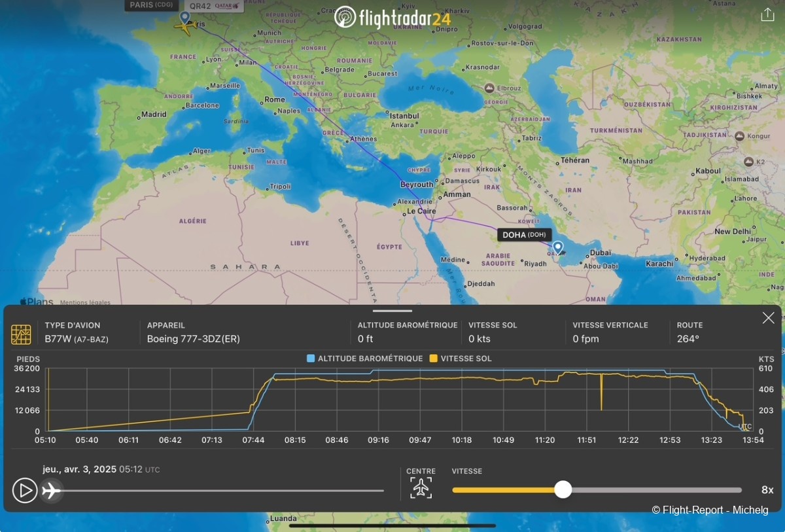
Task: Click the 13:23 time mark on graph
Action: point(712,440)
